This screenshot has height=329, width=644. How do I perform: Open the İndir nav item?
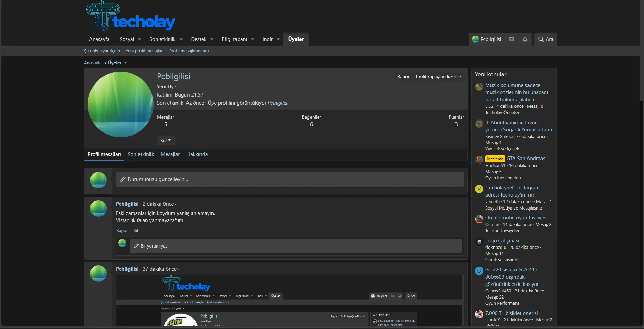[268, 39]
